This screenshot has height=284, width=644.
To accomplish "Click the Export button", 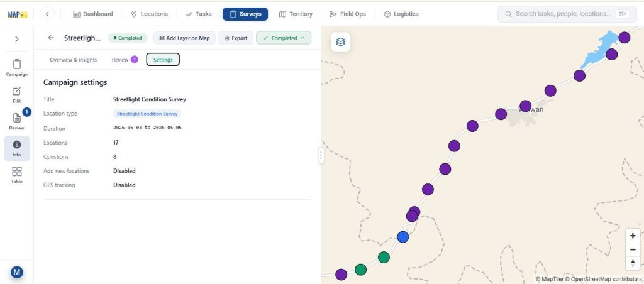I will pos(236,38).
